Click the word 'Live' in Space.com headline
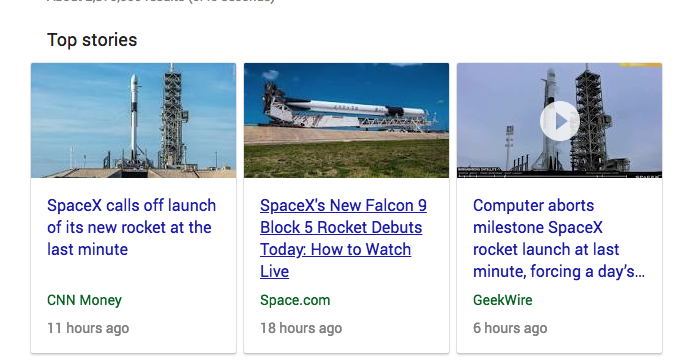This screenshot has height=363, width=689. (x=274, y=271)
